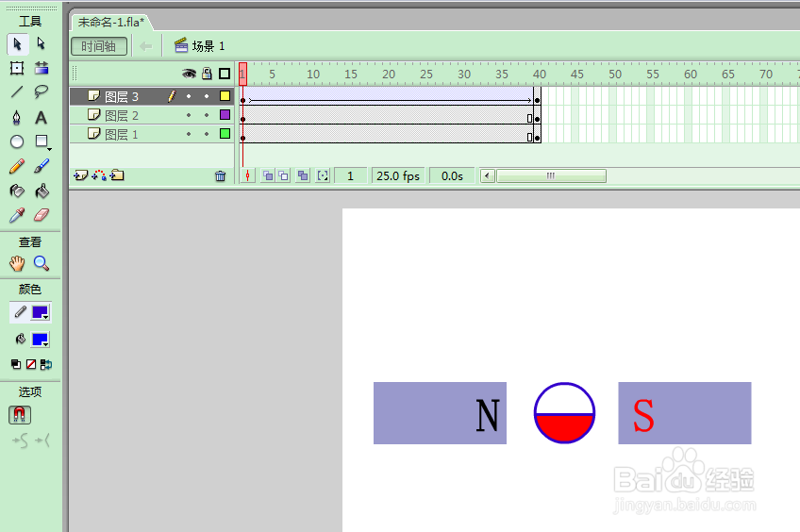The height and width of the screenshot is (532, 800).
Task: Click the Insert Layer icon
Action: 80,175
